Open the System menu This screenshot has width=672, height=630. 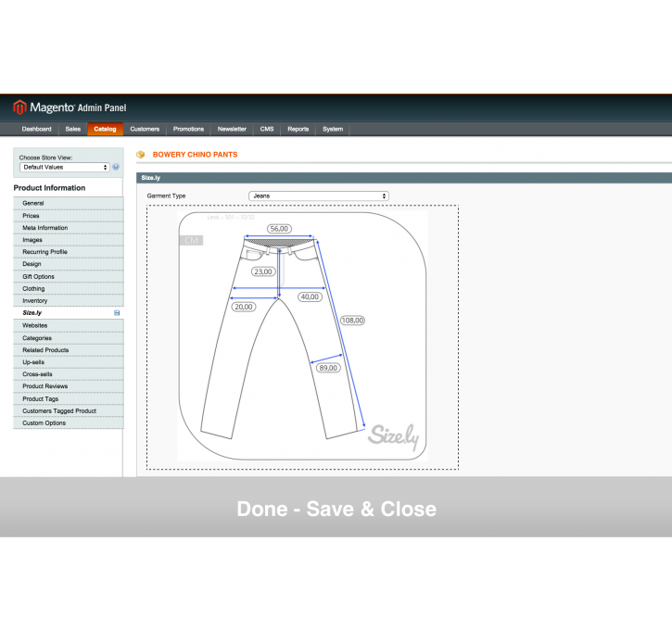(333, 129)
